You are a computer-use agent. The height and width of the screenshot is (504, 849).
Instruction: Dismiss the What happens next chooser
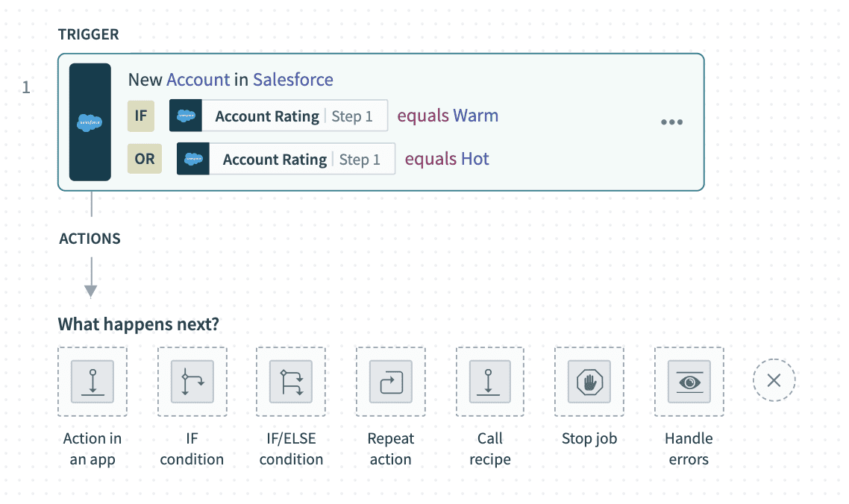[x=774, y=381]
